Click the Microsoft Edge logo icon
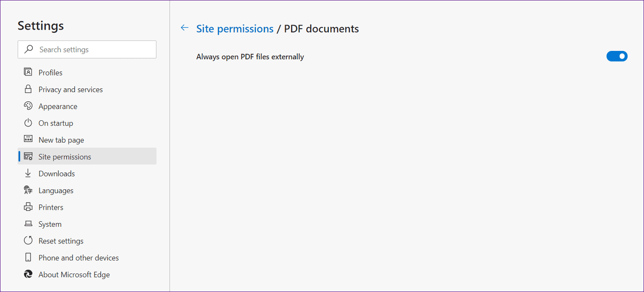This screenshot has width=644, height=292. pyautogui.click(x=28, y=274)
